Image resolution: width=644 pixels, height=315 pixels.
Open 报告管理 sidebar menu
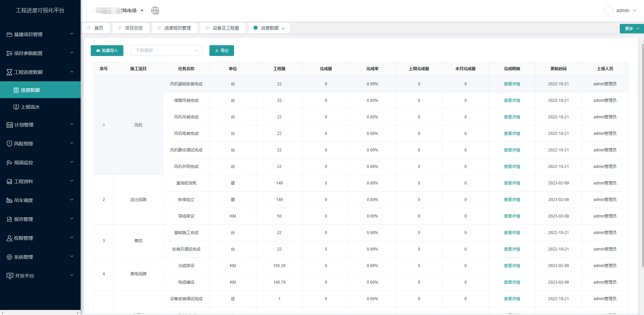pyautogui.click(x=40, y=219)
